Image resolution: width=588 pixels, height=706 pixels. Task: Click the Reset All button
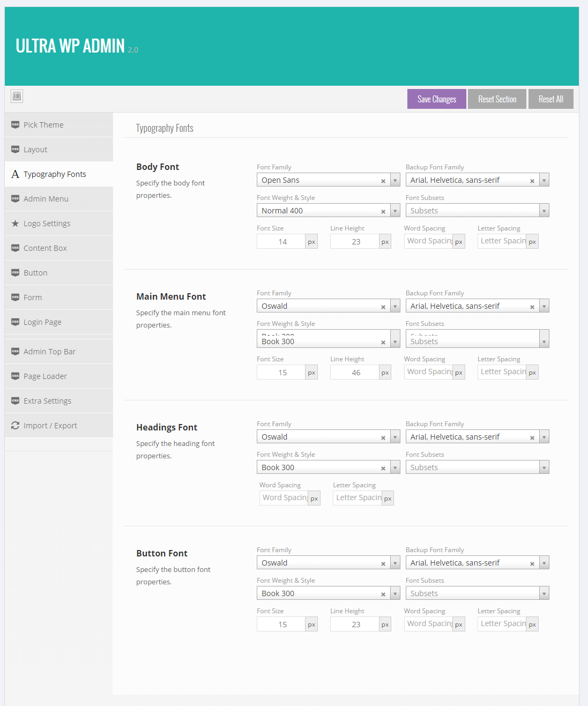(x=550, y=99)
